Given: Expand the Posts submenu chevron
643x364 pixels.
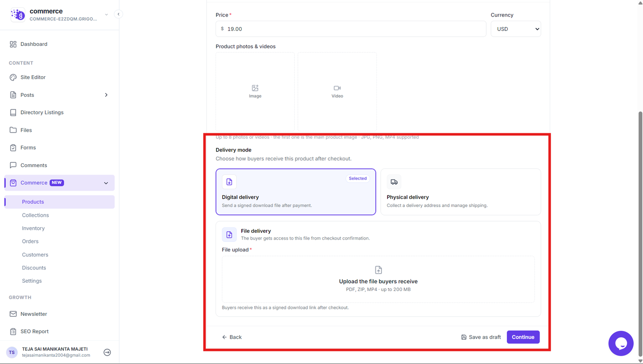Looking at the screenshot, I should [106, 95].
